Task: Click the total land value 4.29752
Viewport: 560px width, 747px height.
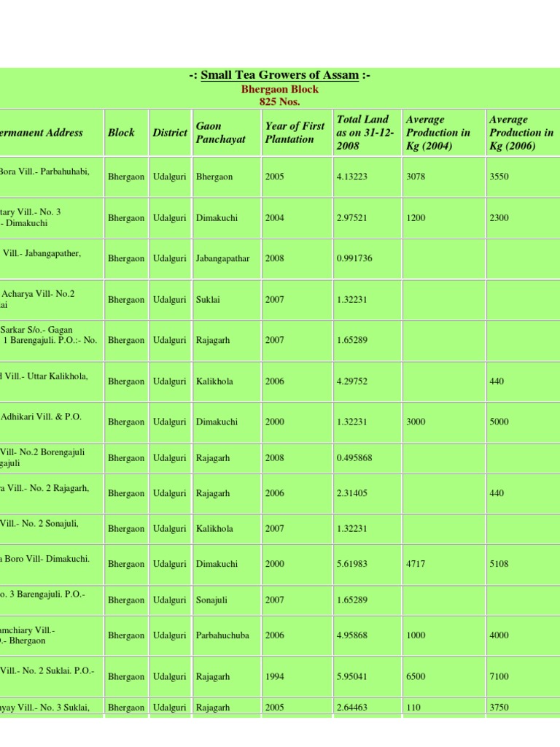Action: click(x=352, y=381)
